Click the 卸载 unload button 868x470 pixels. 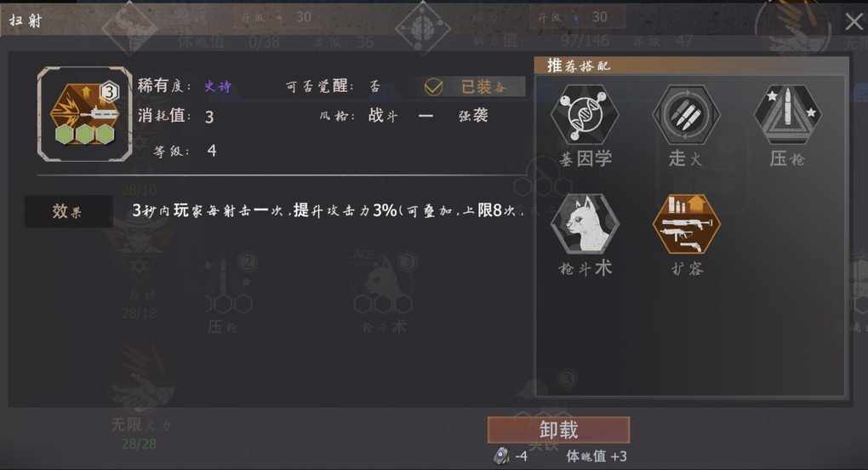pos(558,430)
